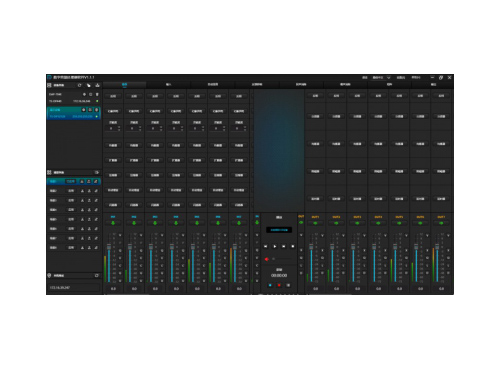The width and height of the screenshot is (500, 368).
Task: Click the edit pencil icon in the last scene row
Action: [96, 248]
